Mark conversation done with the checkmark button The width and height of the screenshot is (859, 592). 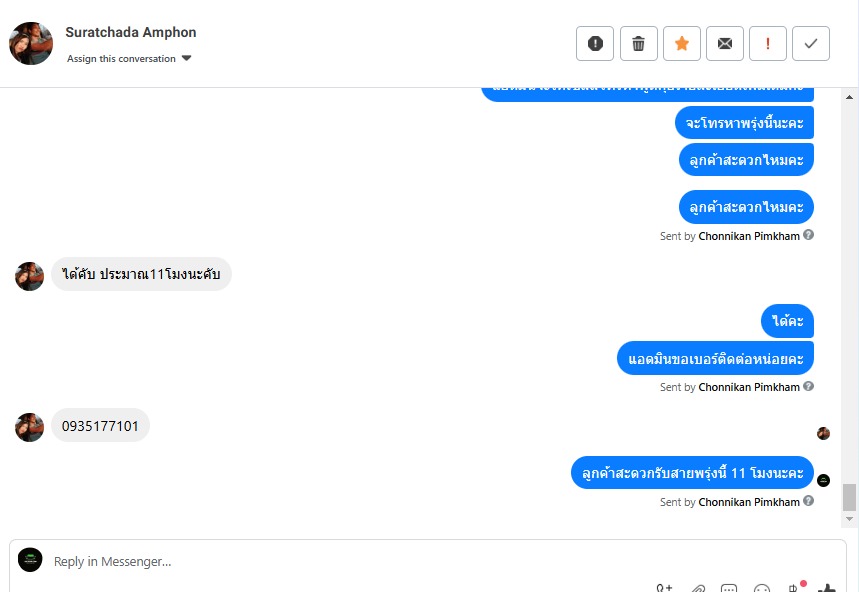coord(811,43)
